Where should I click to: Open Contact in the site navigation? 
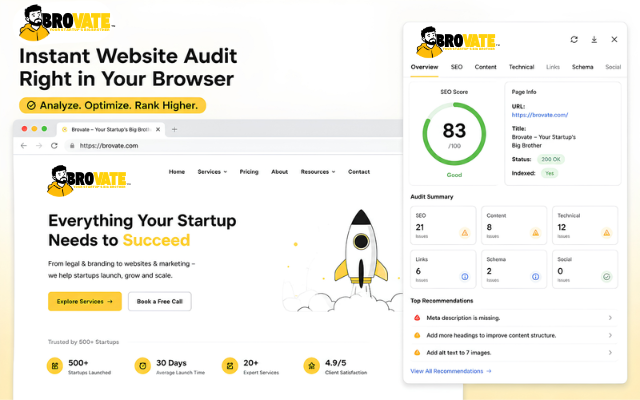pos(359,172)
